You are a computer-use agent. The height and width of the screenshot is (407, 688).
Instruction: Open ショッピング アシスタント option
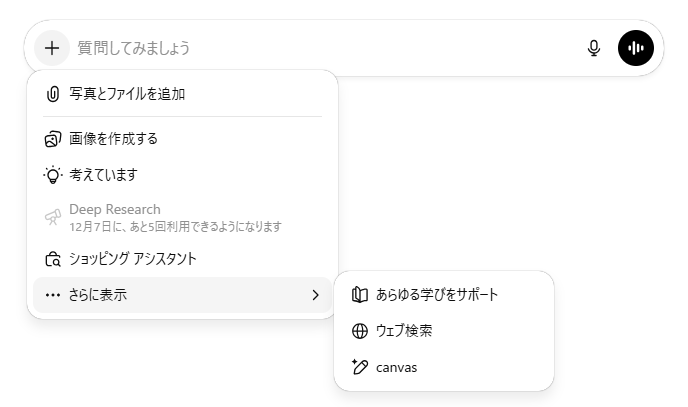(132, 259)
